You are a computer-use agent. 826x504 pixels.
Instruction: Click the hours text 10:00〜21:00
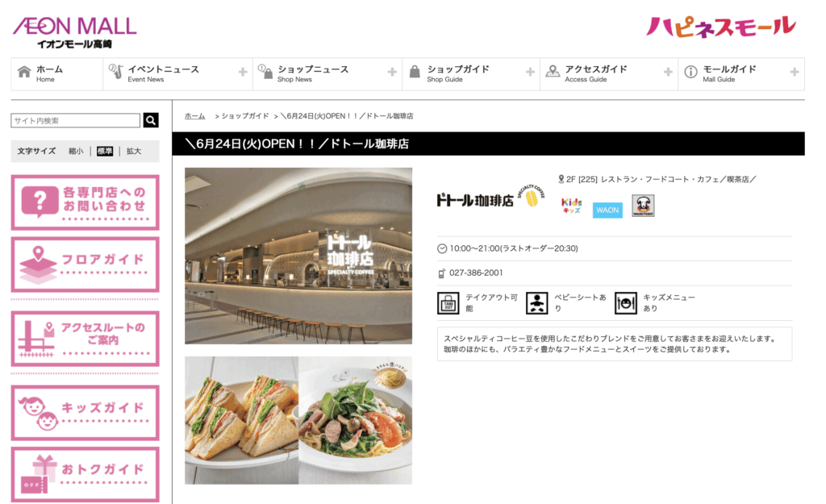click(514, 248)
